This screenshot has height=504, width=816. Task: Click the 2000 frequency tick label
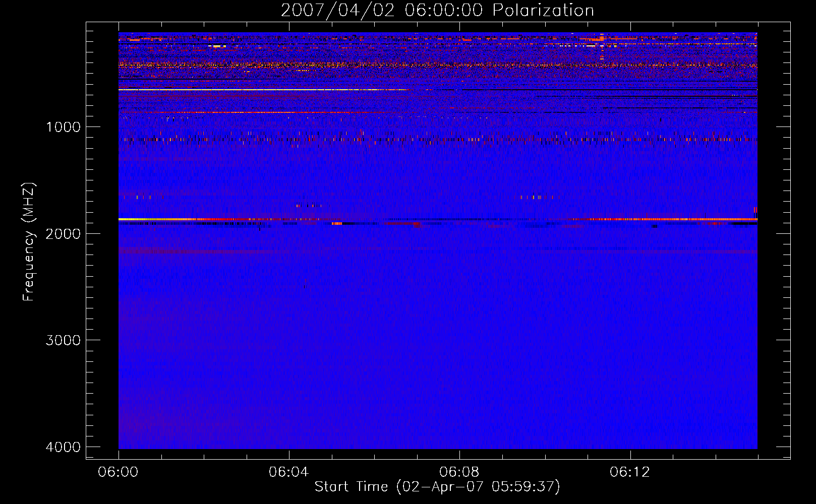tap(63, 233)
